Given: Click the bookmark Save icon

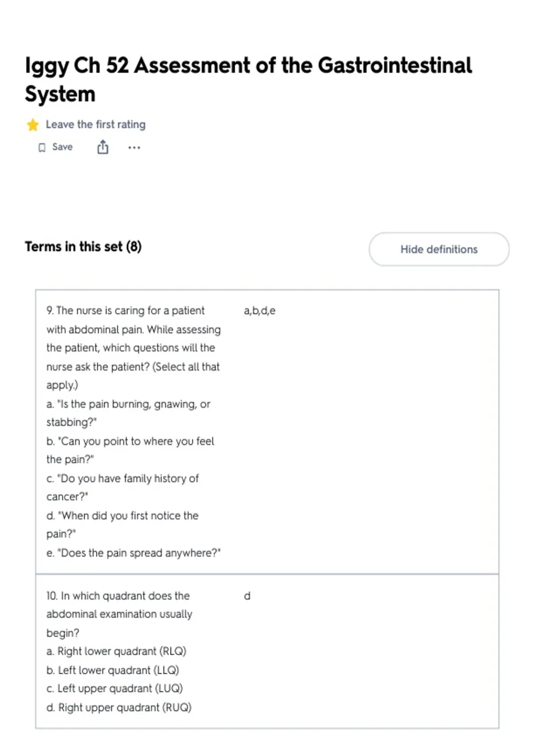Looking at the screenshot, I should point(42,148).
